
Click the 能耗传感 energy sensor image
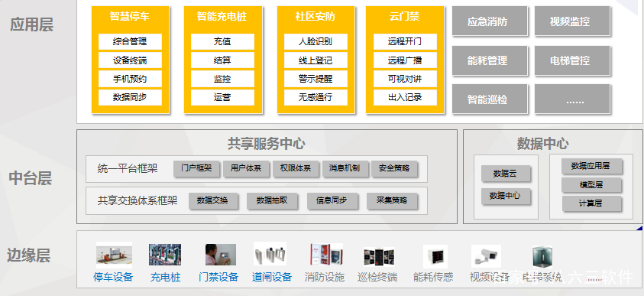pyautogui.click(x=435, y=256)
